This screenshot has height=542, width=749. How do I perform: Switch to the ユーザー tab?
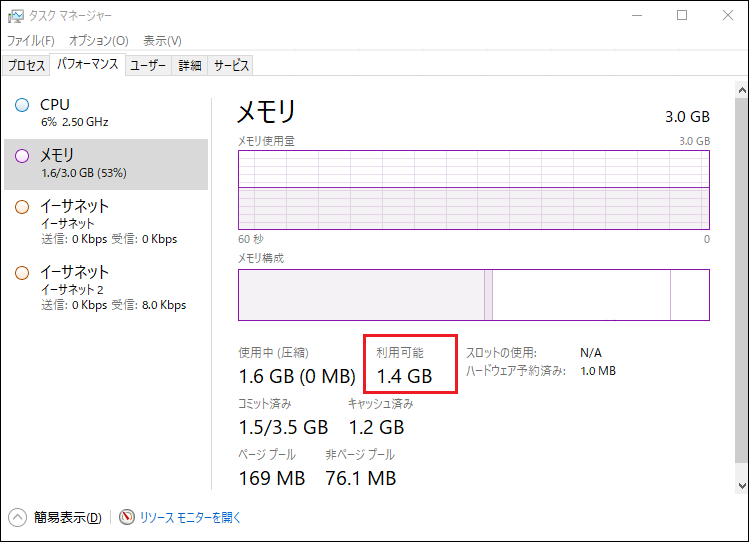coord(149,66)
